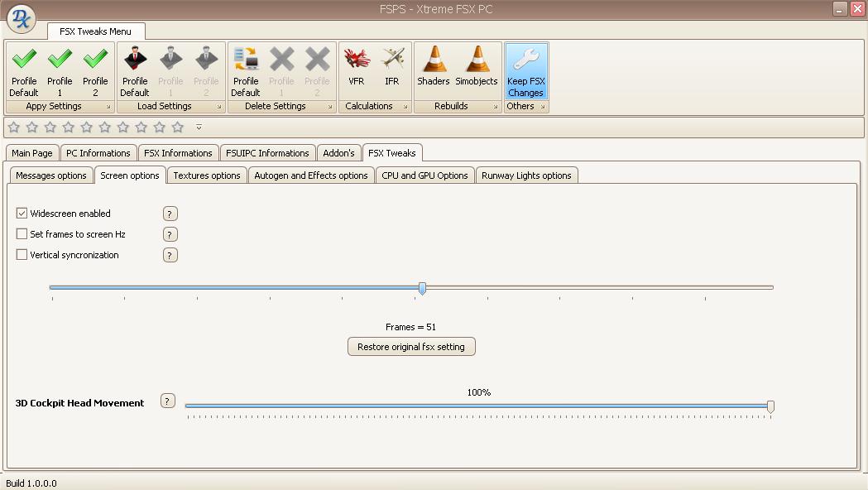The width and height of the screenshot is (868, 490).
Task: Expand the Appy Settings group launcher
Action: pos(108,107)
